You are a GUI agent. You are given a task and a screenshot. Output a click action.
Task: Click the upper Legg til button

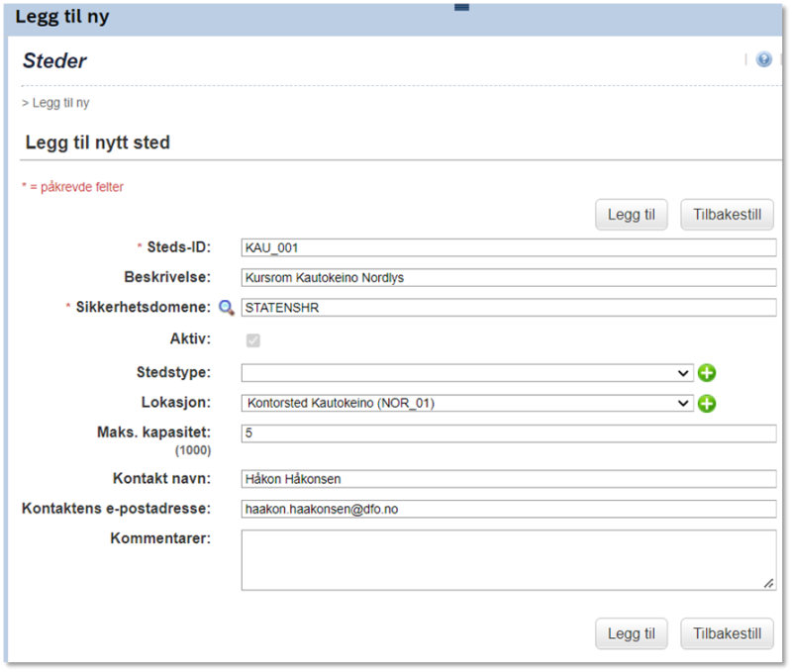click(631, 215)
